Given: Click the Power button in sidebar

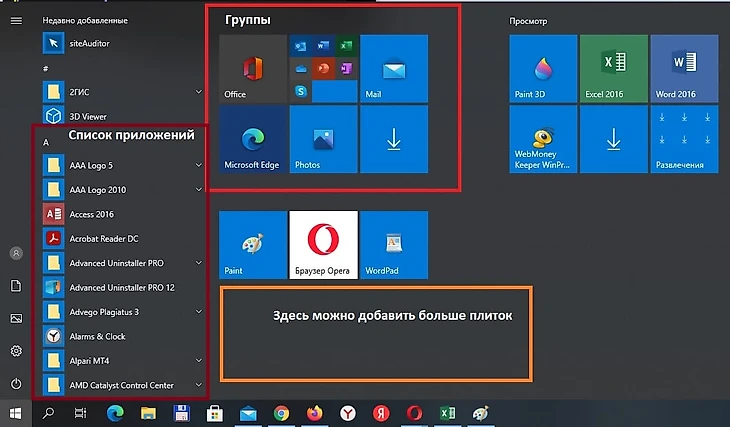Looking at the screenshot, I should click(16, 383).
